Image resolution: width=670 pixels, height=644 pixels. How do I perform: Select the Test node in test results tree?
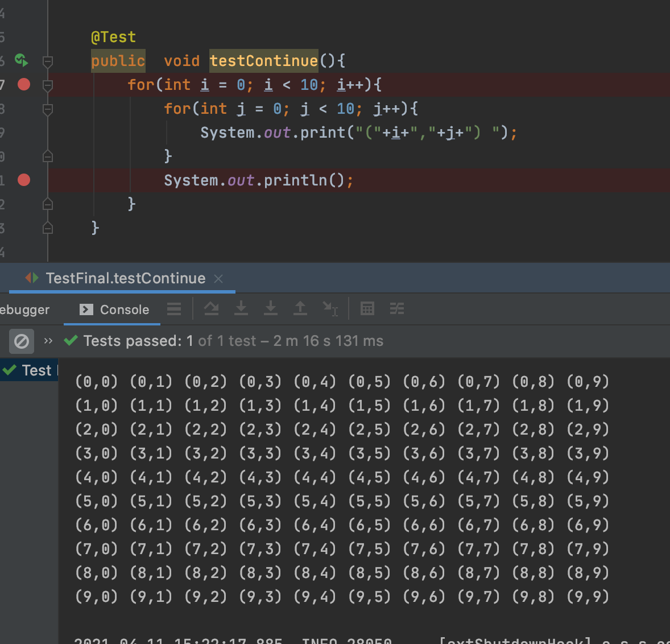[x=29, y=370]
